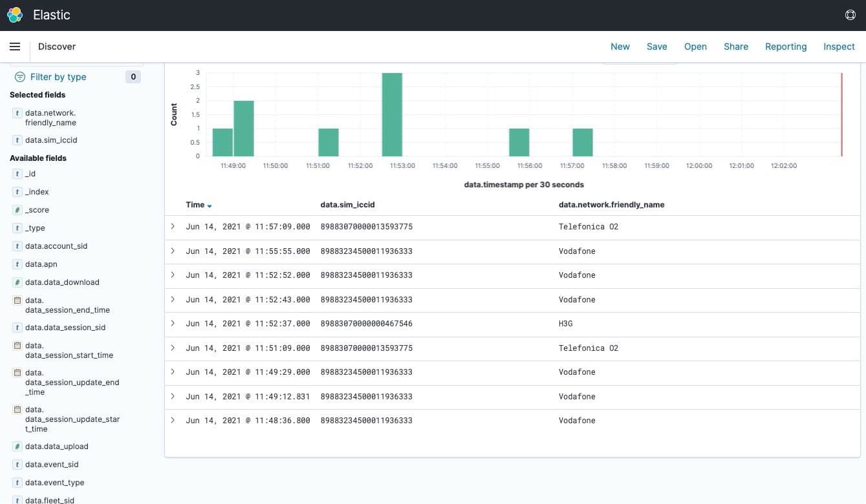866x504 pixels.
Task: Click the Elastic logo icon
Action: coord(15,15)
